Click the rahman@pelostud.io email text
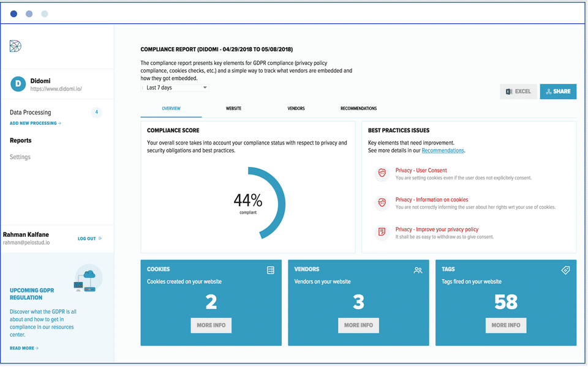 point(26,242)
